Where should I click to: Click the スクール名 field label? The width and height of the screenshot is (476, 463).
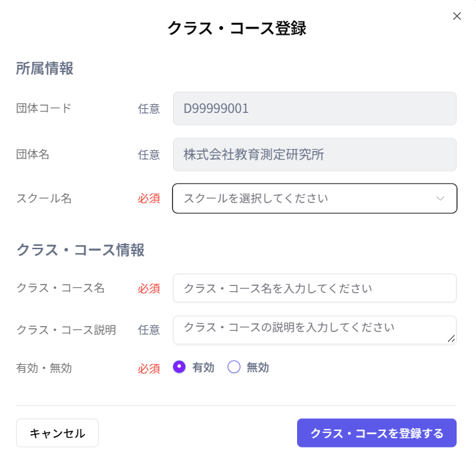pyautogui.click(x=44, y=198)
